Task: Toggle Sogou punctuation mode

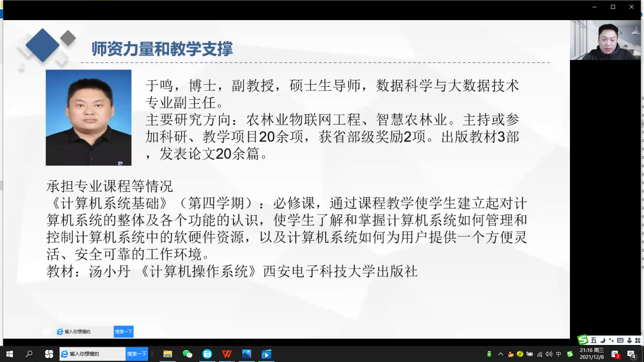Action: pos(611,340)
